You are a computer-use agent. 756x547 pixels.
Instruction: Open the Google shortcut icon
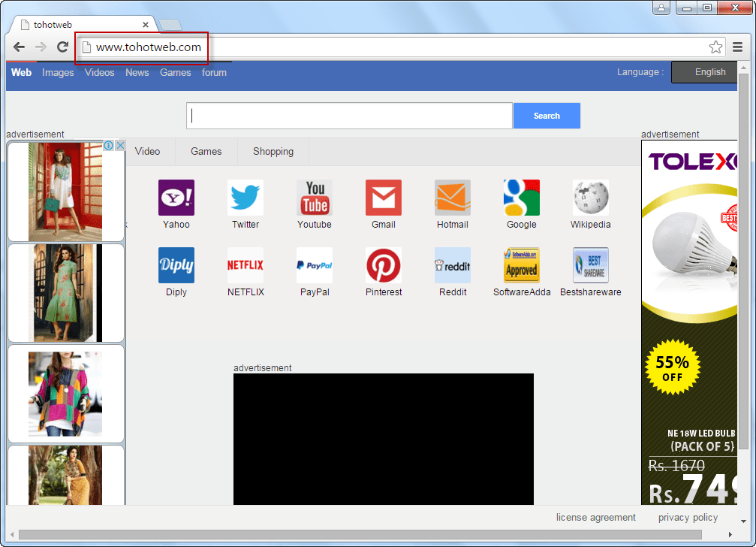(x=522, y=198)
